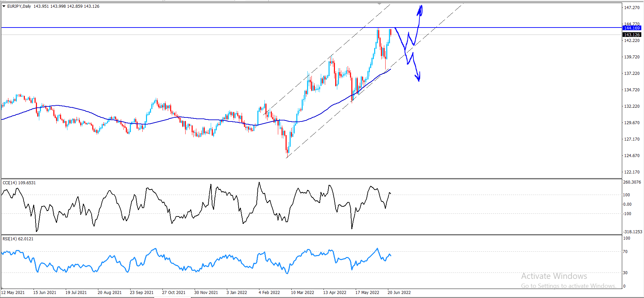Click the 20 Aug 2021 date label
This screenshot has width=644, height=298.
click(109, 293)
